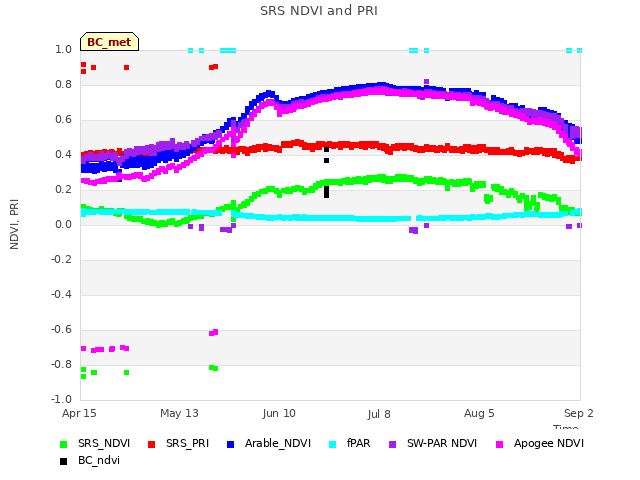Click the black BC_ndvi data points near 0.2
640x480 pixels.
click(327, 192)
